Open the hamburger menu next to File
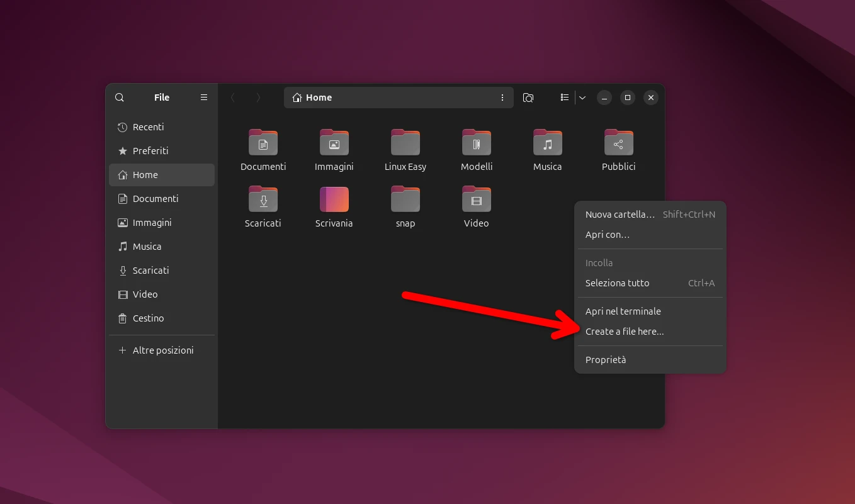 [203, 97]
